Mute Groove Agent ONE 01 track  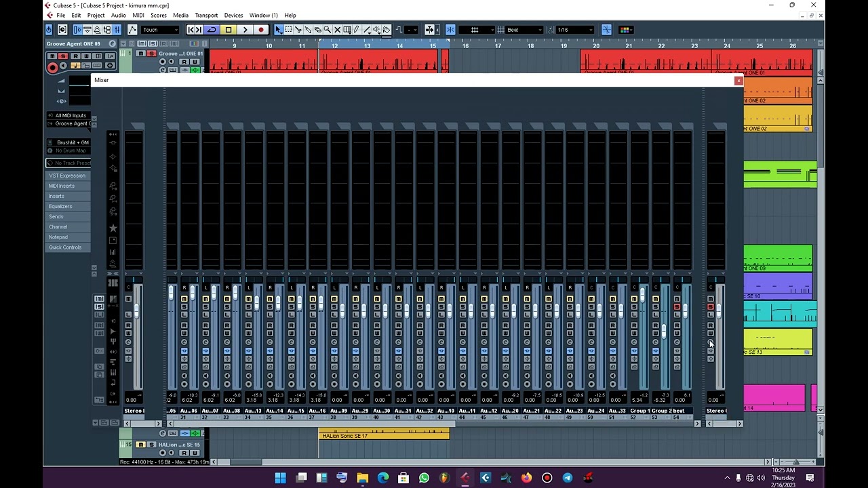[140, 54]
